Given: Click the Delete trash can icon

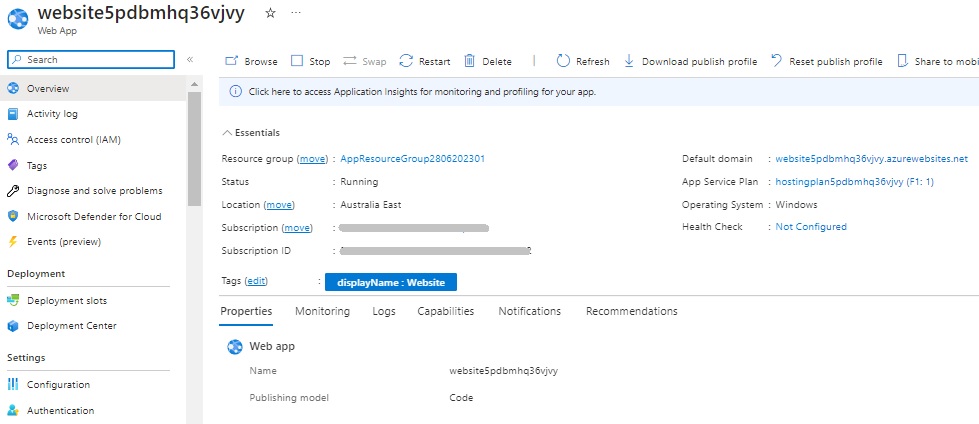Looking at the screenshot, I should (x=470, y=61).
